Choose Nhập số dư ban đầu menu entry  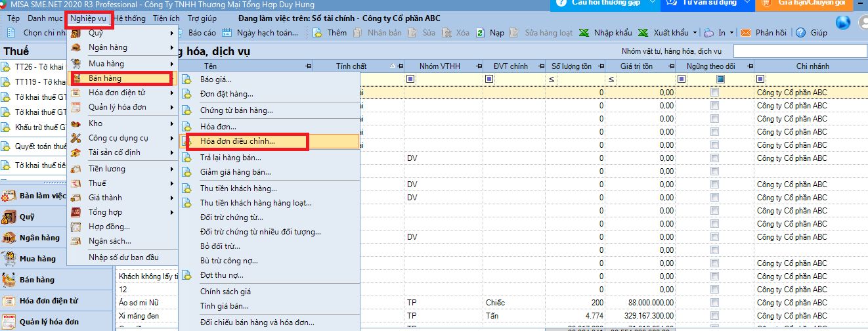coord(122,257)
